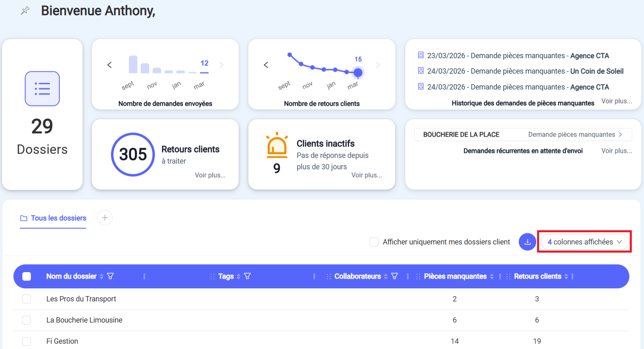The height and width of the screenshot is (349, 644).
Task: Open the Tags column filter icon
Action: [247, 276]
